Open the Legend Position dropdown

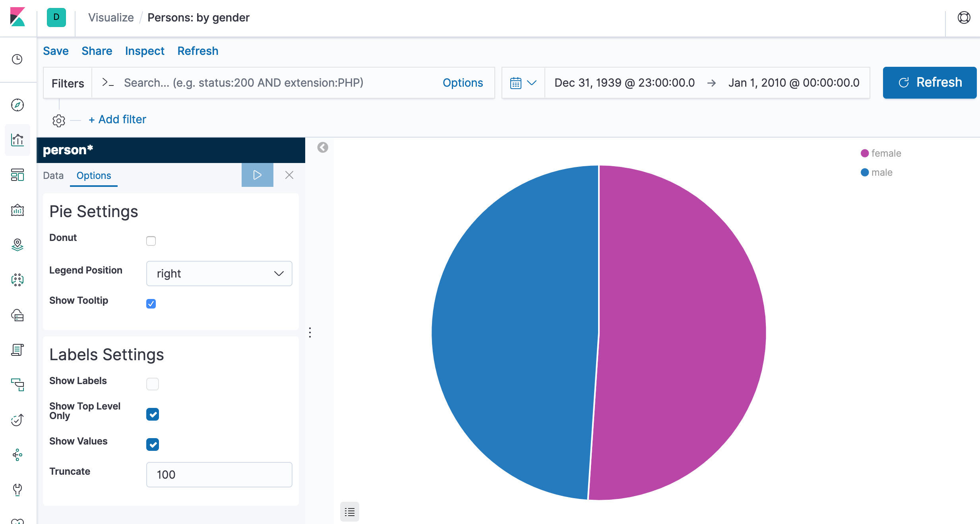(x=219, y=274)
